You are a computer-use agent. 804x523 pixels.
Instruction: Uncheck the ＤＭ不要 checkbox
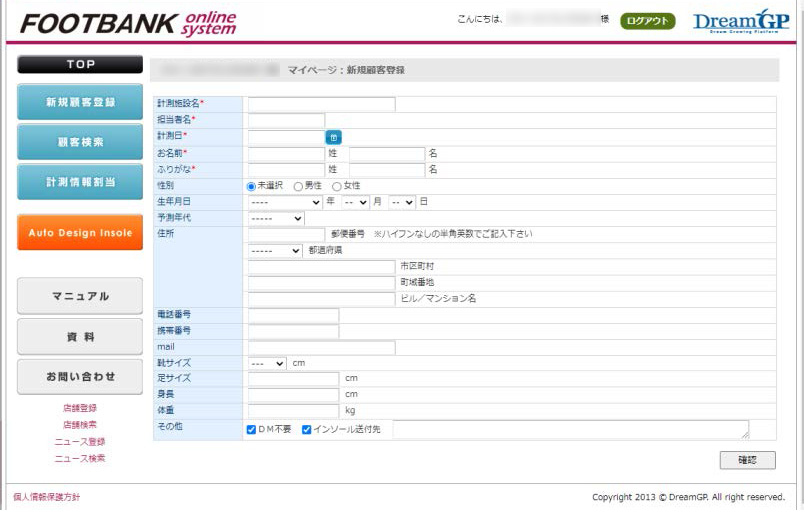pyautogui.click(x=252, y=430)
